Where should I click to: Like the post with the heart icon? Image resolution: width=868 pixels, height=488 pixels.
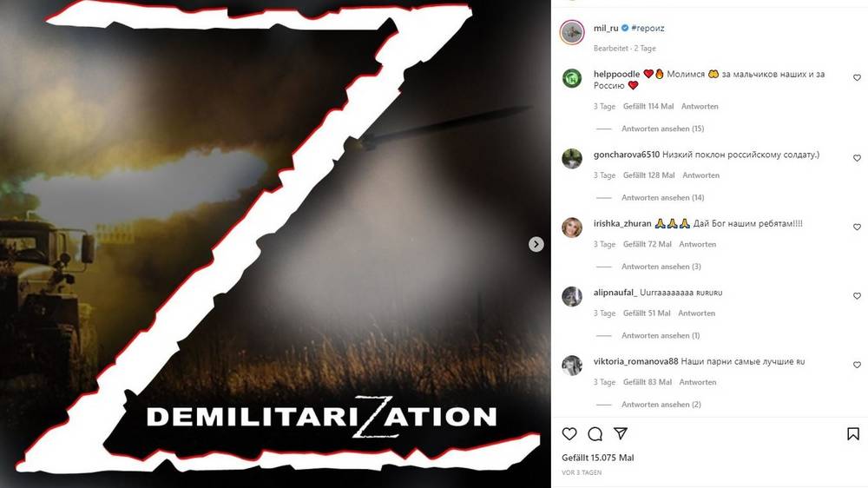569,433
